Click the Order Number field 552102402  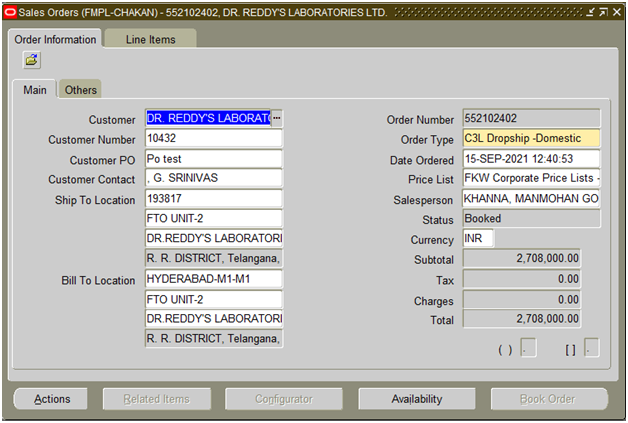pos(531,119)
